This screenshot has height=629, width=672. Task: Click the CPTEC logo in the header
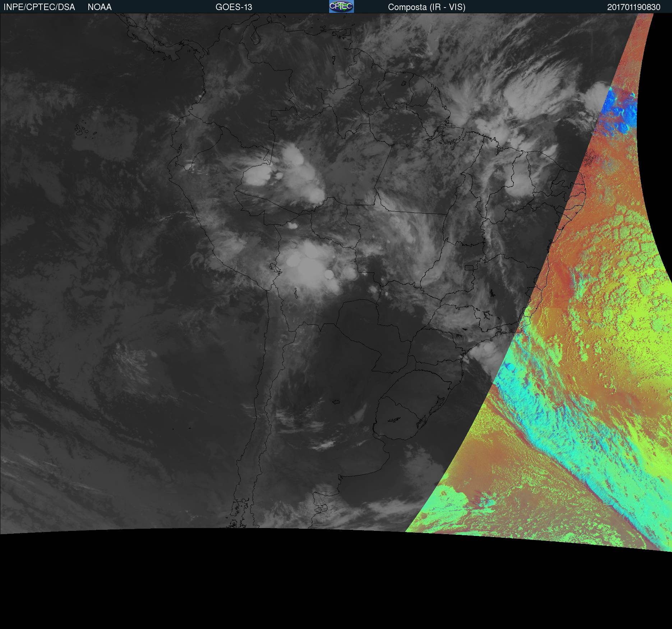pyautogui.click(x=341, y=6)
